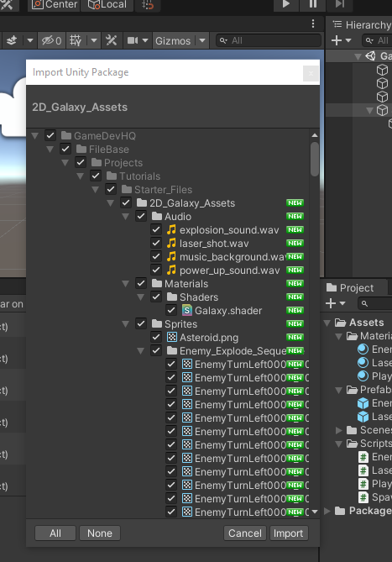Toggle the Center pivot mode button
This screenshot has height=562, width=392.
[54, 5]
